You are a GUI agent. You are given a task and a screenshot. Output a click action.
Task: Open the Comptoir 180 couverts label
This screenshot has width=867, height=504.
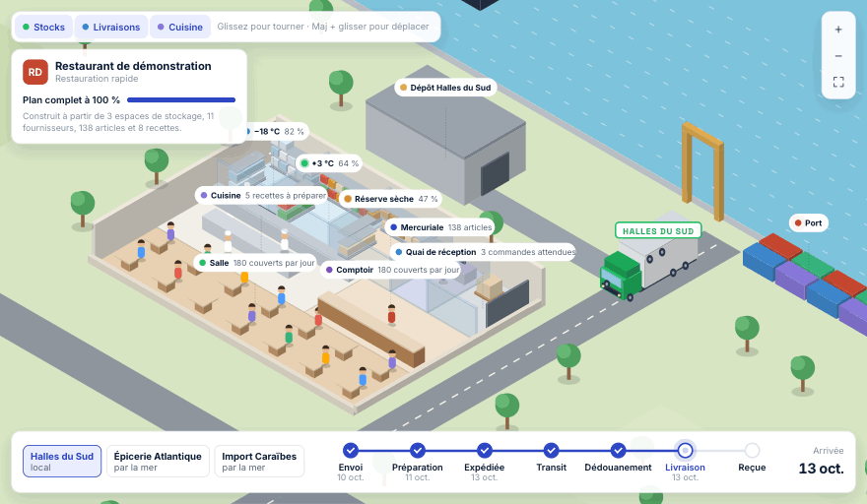pyautogui.click(x=391, y=270)
